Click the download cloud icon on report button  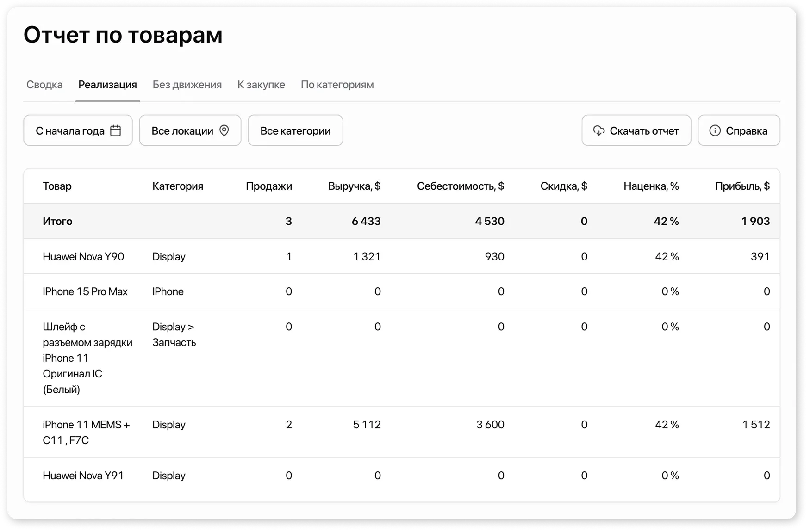coord(599,130)
